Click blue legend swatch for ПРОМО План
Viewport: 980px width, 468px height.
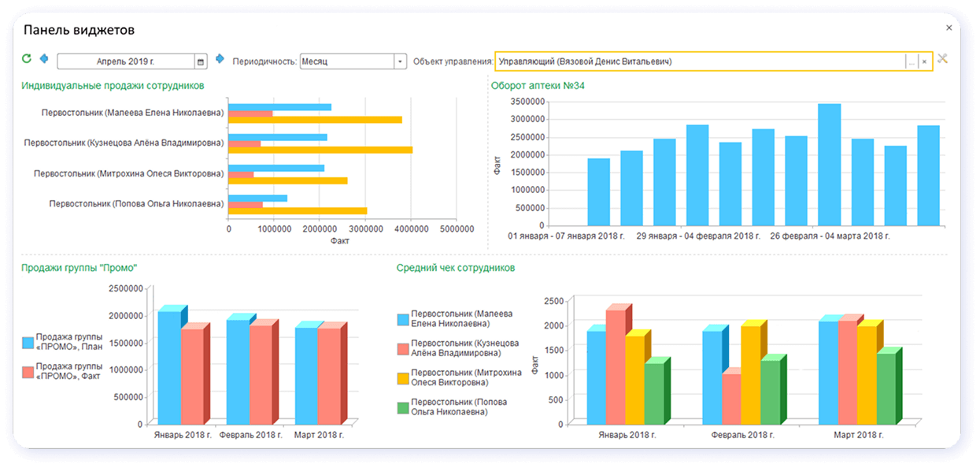(x=28, y=343)
